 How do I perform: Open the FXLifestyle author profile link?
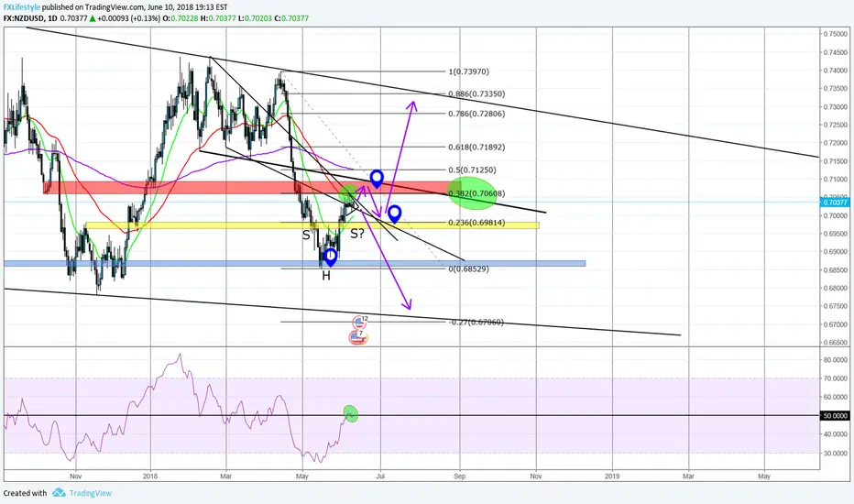point(22,7)
